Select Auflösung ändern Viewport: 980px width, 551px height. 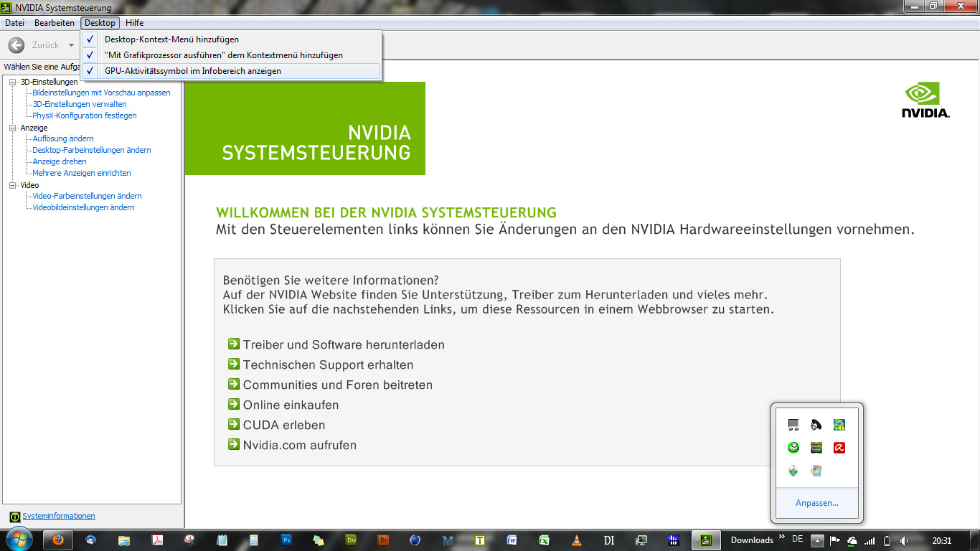coord(63,138)
